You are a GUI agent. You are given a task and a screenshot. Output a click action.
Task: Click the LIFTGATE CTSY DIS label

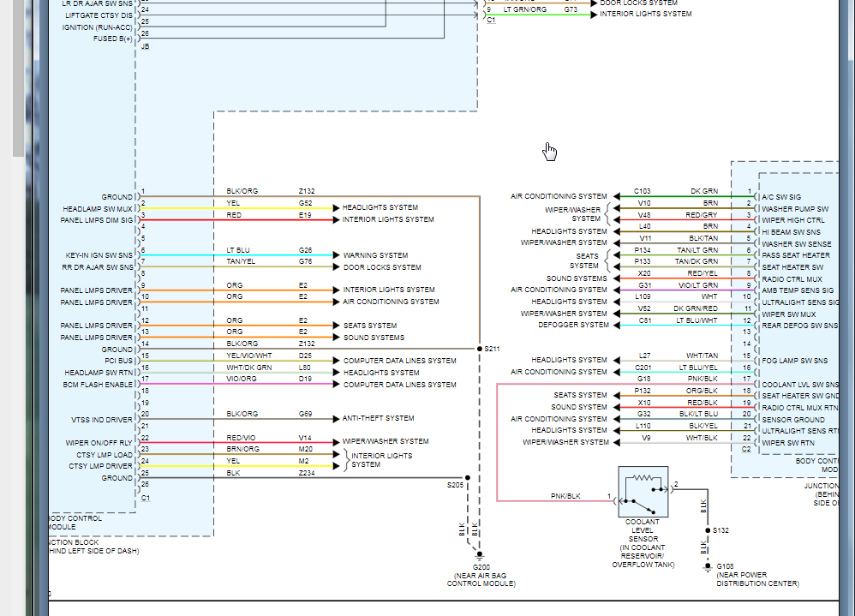(x=99, y=15)
